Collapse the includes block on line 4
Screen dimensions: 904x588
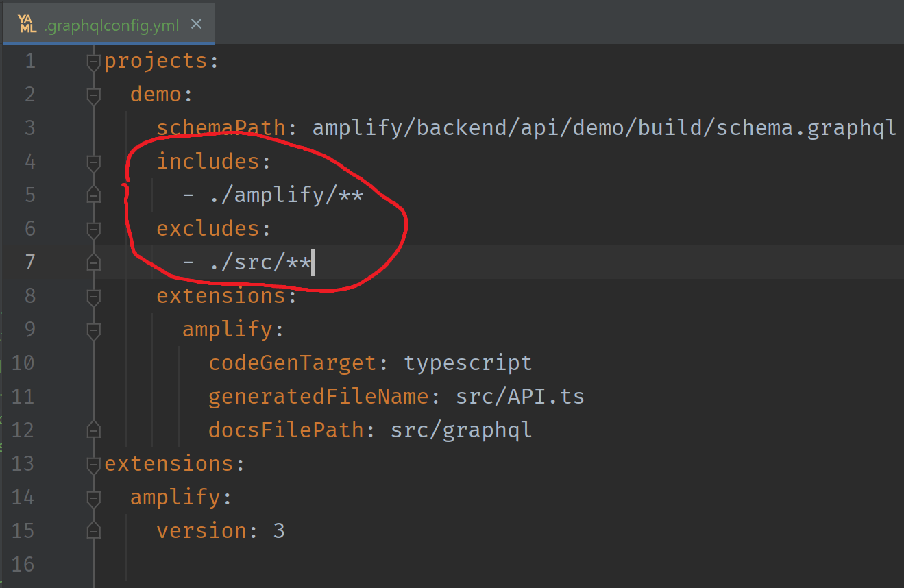[93, 161]
